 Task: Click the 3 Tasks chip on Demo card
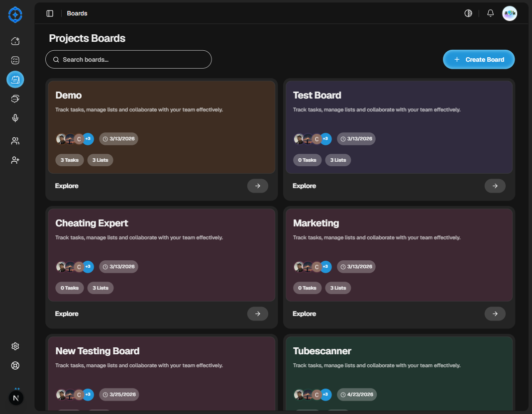pyautogui.click(x=70, y=160)
